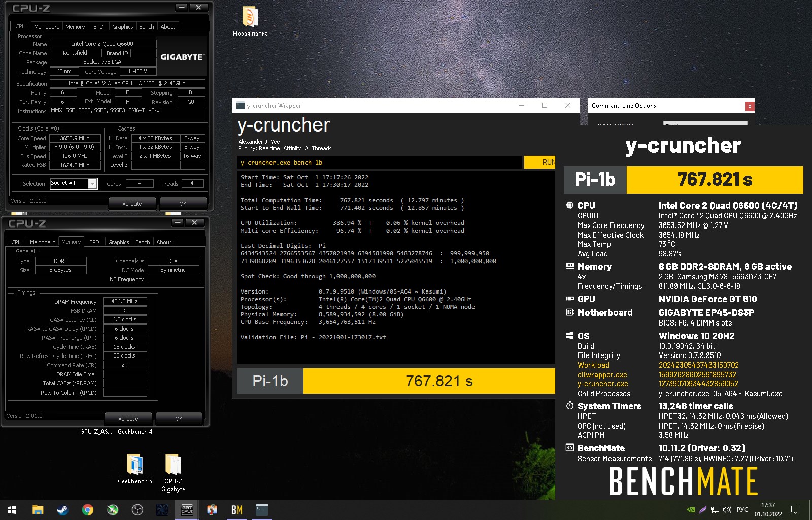Viewport: 812px width, 520px height.
Task: Click the Windows OS icon in BenchMate panel
Action: tap(570, 336)
